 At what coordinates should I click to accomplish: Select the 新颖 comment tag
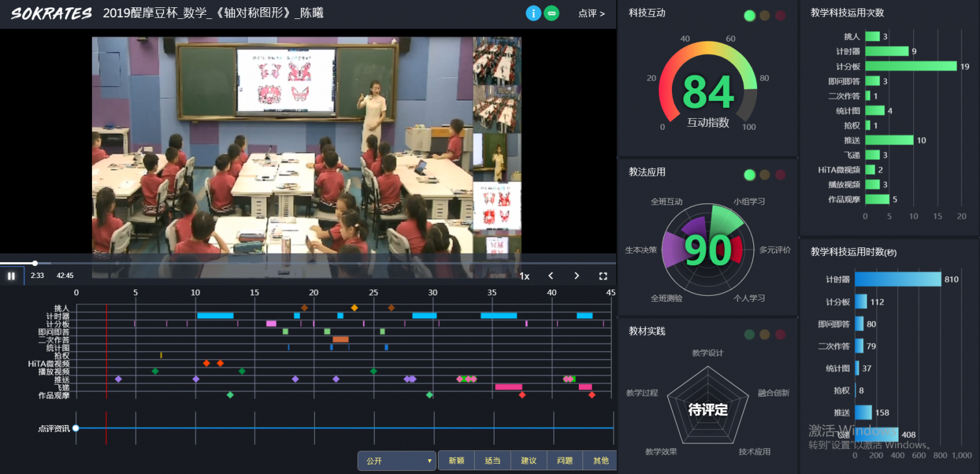tap(456, 461)
